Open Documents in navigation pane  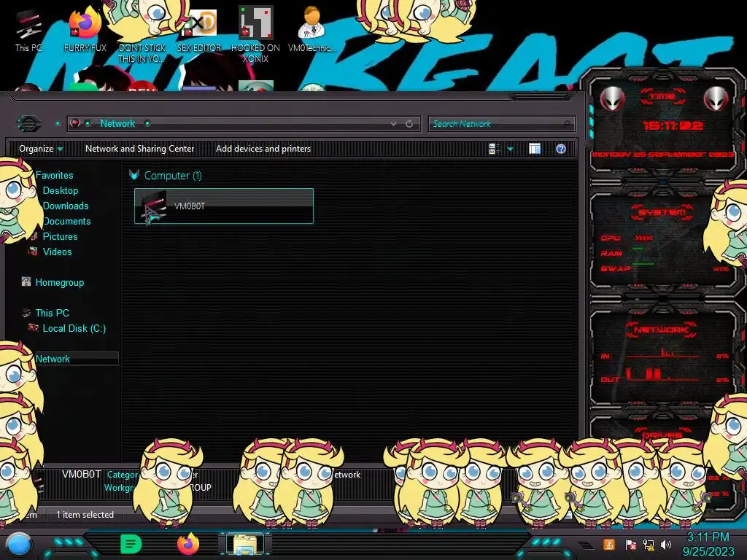pyautogui.click(x=67, y=221)
